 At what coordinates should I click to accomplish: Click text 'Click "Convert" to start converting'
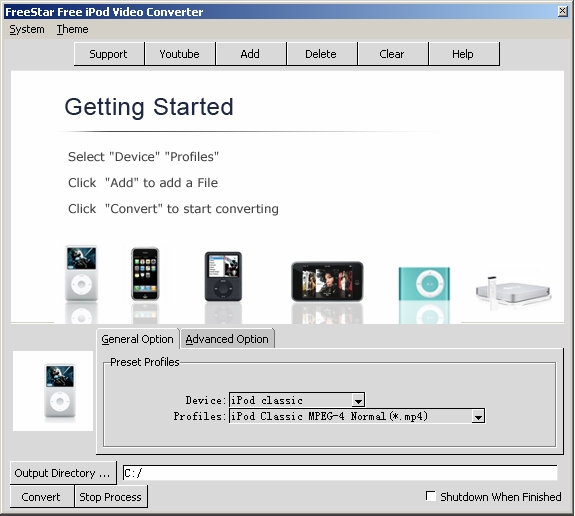coord(173,209)
